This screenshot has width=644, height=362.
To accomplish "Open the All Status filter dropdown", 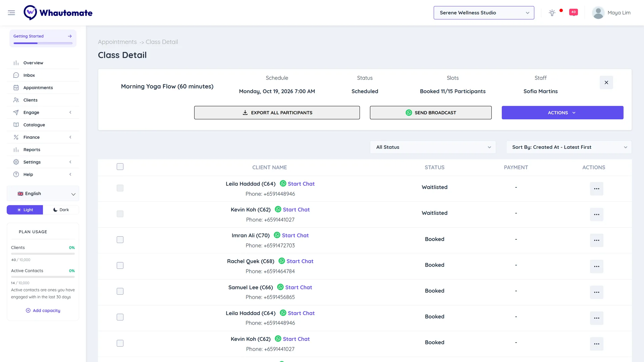I will (433, 147).
